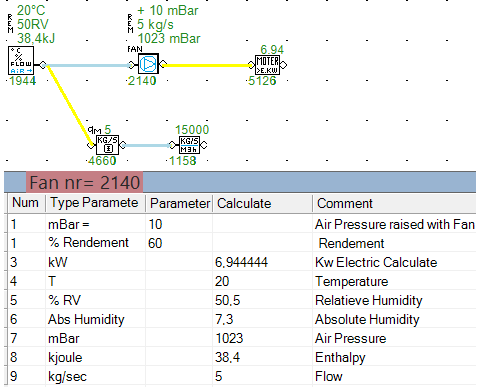Click the 'Parameter' column header

click(180, 203)
